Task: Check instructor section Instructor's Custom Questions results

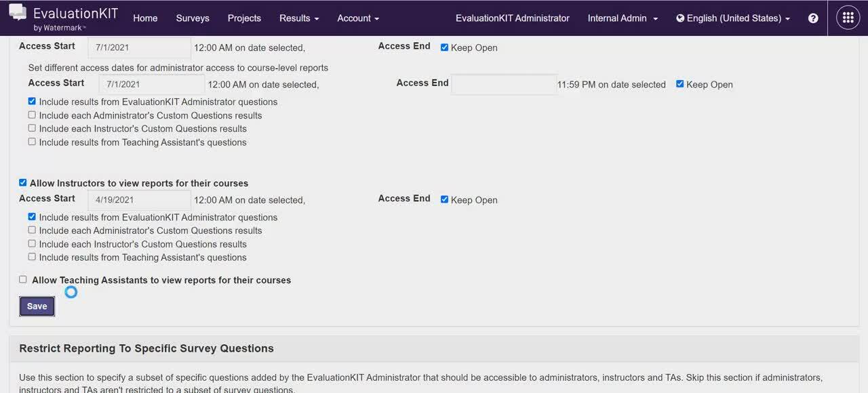Action: 32,243
